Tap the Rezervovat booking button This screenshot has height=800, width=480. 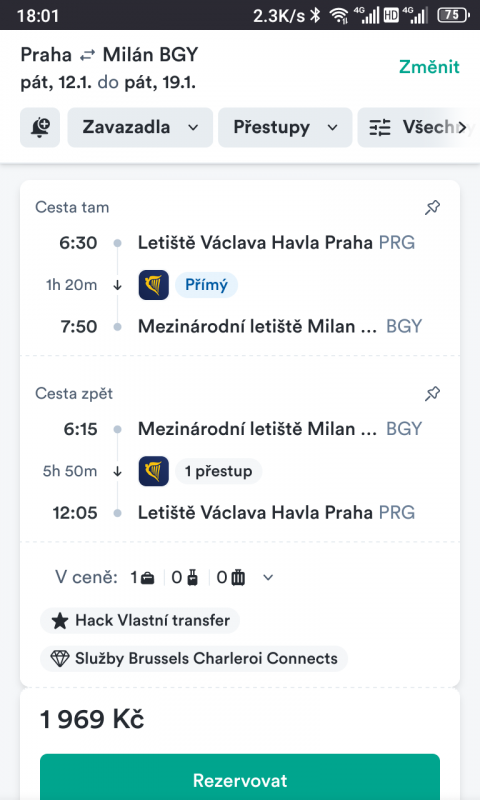pyautogui.click(x=240, y=777)
